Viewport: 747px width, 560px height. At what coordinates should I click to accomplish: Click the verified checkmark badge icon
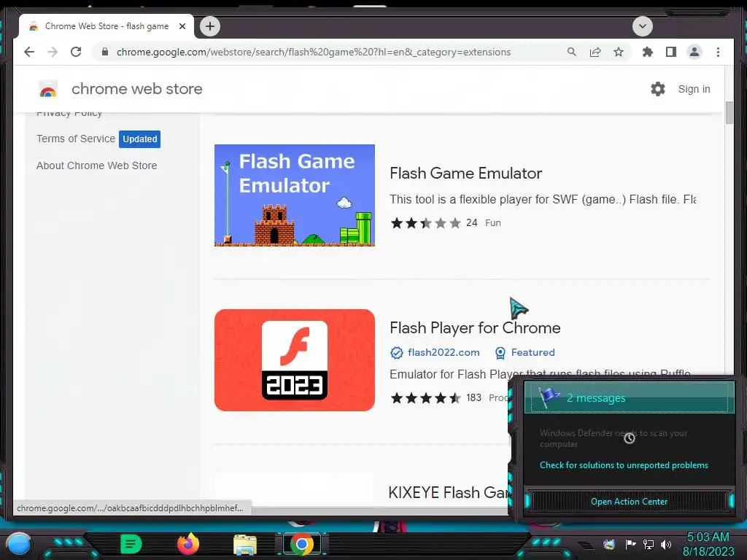click(396, 353)
